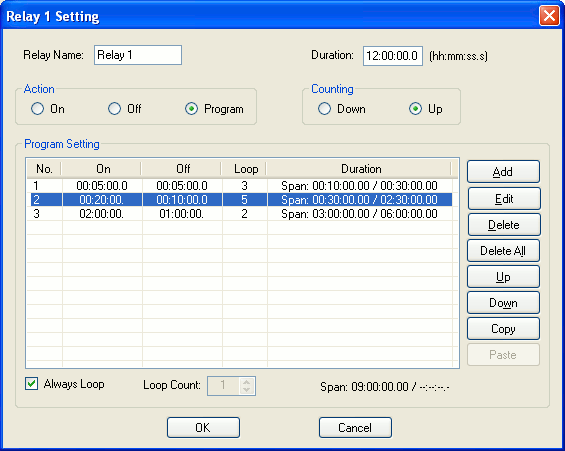Image resolution: width=565 pixels, height=451 pixels.
Task: Select program row number 1
Action: tap(240, 186)
